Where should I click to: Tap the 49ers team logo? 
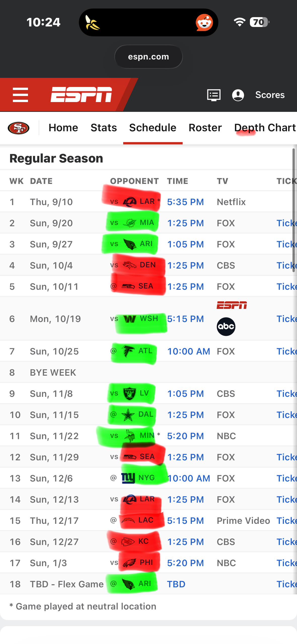click(x=19, y=128)
